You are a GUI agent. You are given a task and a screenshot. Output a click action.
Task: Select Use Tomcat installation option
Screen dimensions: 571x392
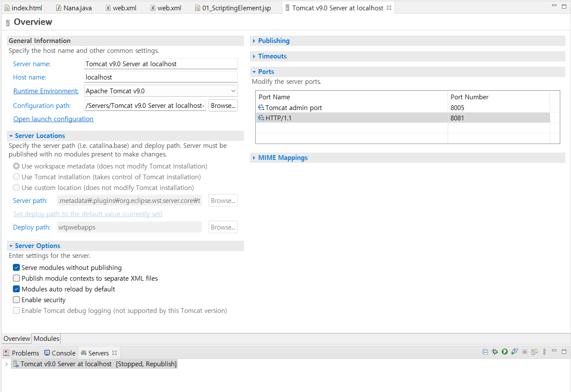(16, 177)
